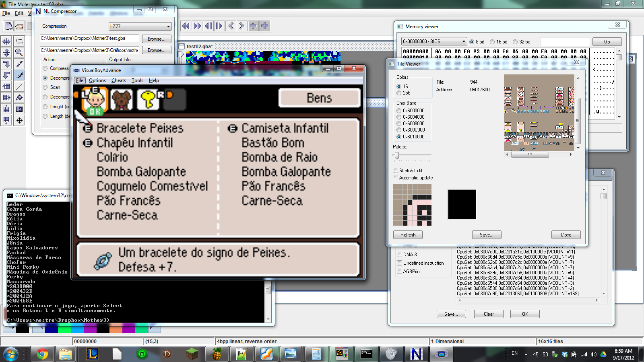Open Google Chrome from the taskbar
Image resolution: width=644 pixels, height=362 pixels.
[42, 354]
